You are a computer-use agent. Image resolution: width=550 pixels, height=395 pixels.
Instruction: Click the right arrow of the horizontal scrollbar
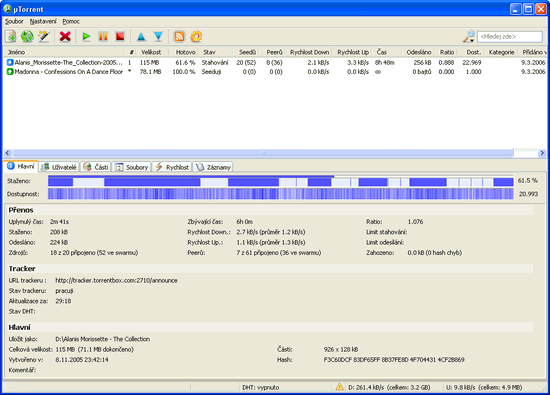pos(542,153)
